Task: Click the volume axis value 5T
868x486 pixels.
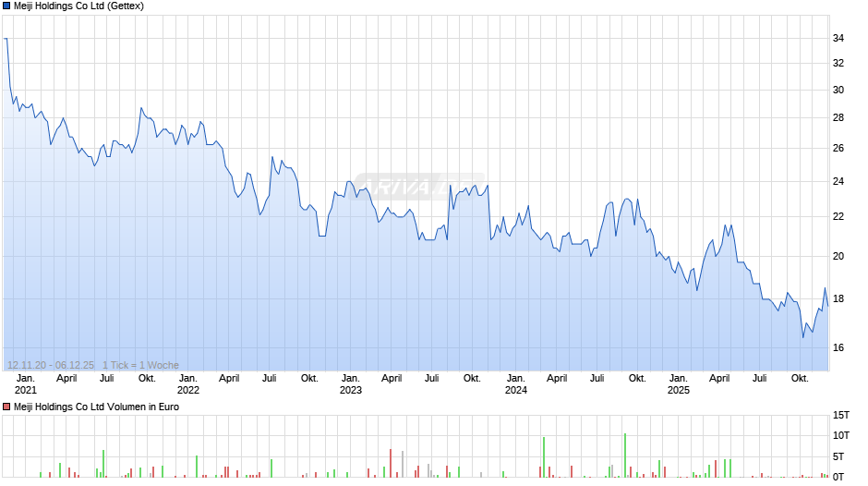Action: click(x=838, y=456)
